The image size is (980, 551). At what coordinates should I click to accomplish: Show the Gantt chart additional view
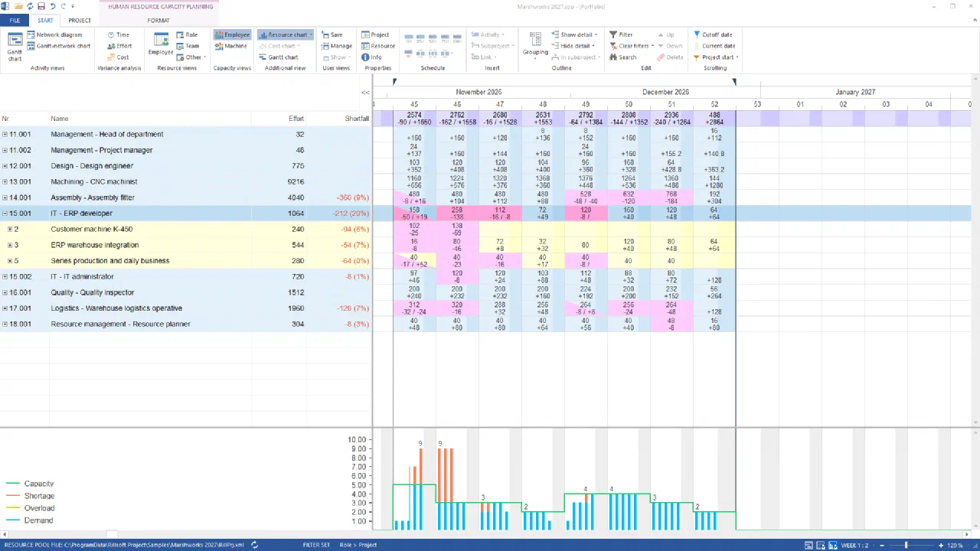279,57
